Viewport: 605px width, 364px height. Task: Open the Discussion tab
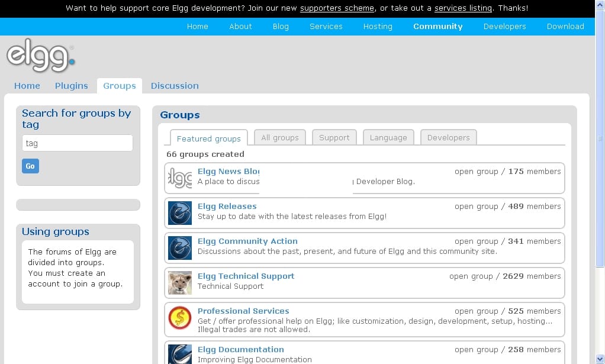coord(175,86)
